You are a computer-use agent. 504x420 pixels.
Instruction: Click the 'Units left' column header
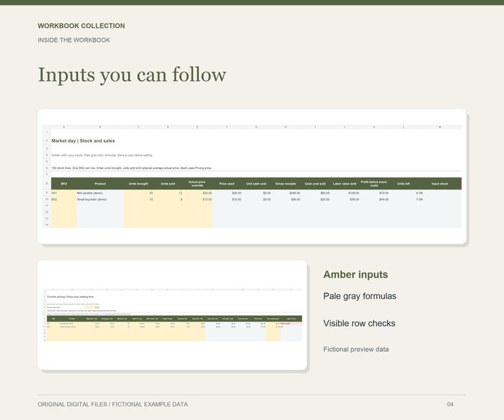(404, 184)
